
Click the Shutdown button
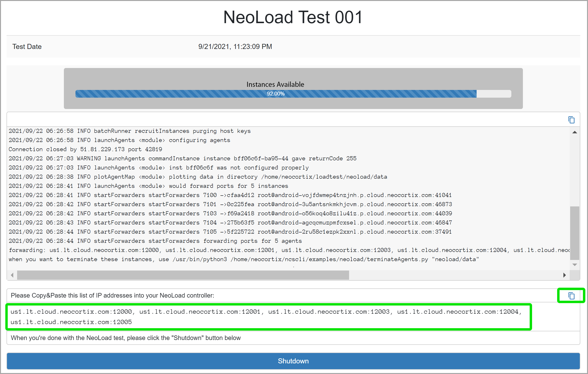tap(293, 361)
